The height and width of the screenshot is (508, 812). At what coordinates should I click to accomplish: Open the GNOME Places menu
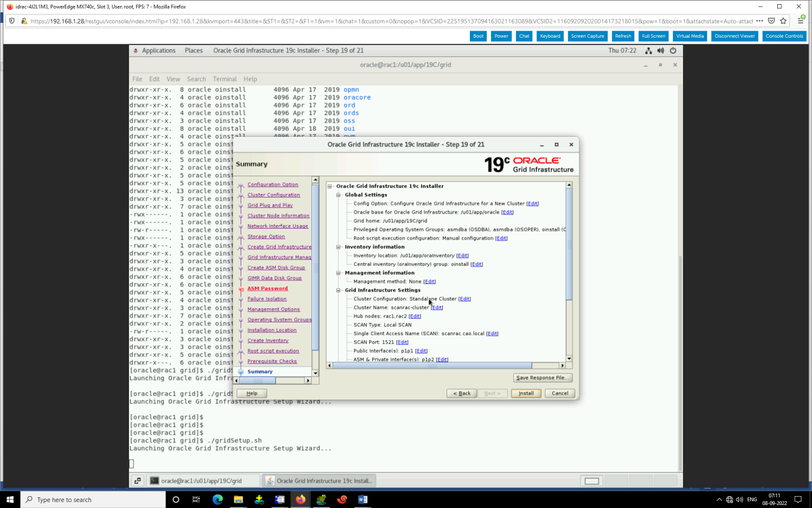click(x=194, y=51)
